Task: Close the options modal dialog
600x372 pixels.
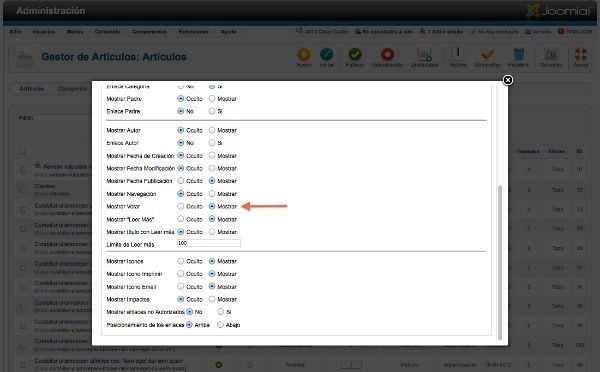Action: 507,80
